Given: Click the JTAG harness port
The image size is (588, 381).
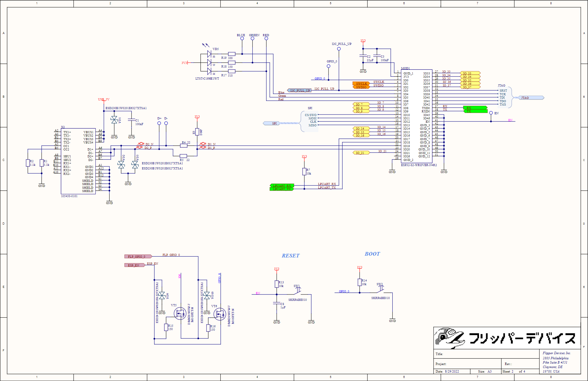Looking at the screenshot, I should (x=530, y=98).
